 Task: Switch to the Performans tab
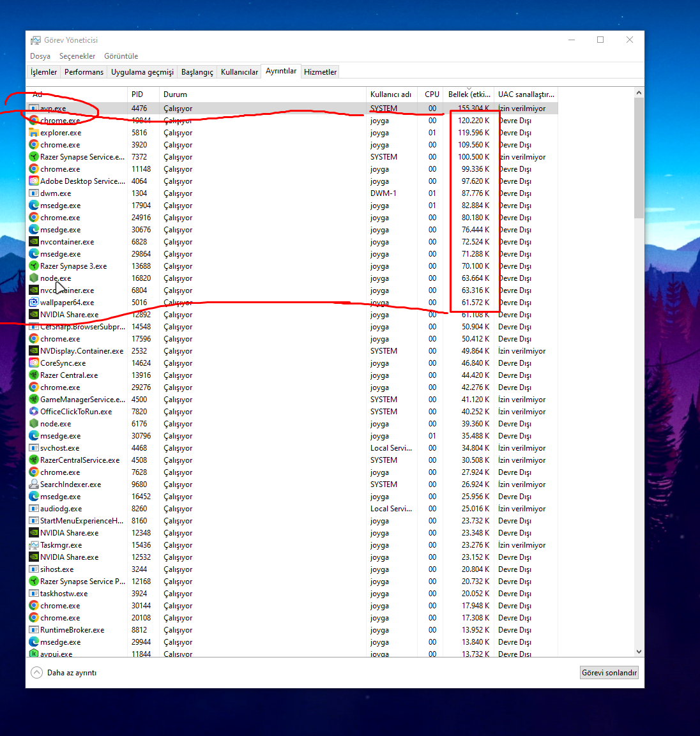click(84, 72)
